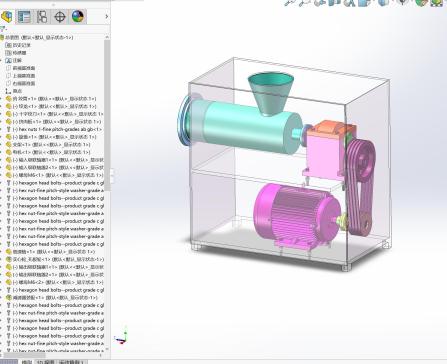This screenshot has width=447, height=364.
Task: Collapse the side panel using the splitter handle
Action: point(112,176)
